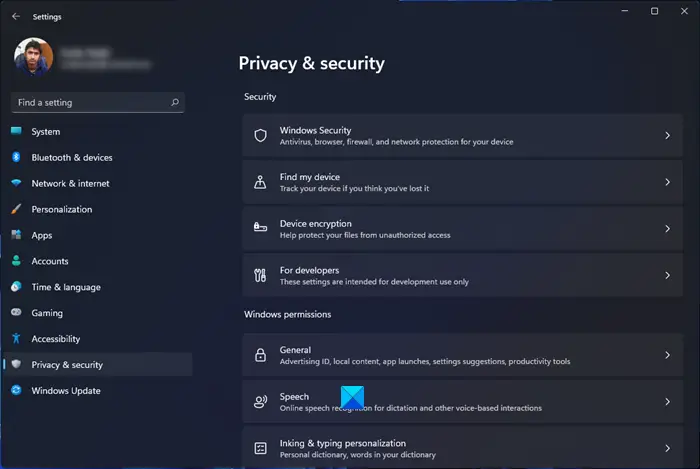Screen dimensions: 700x469
Task: Click the Bluetooth icon in sidebar
Action: click(x=16, y=157)
